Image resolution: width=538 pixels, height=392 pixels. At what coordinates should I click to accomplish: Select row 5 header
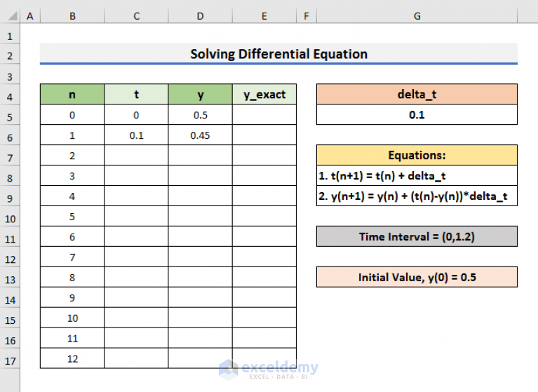coord(10,115)
